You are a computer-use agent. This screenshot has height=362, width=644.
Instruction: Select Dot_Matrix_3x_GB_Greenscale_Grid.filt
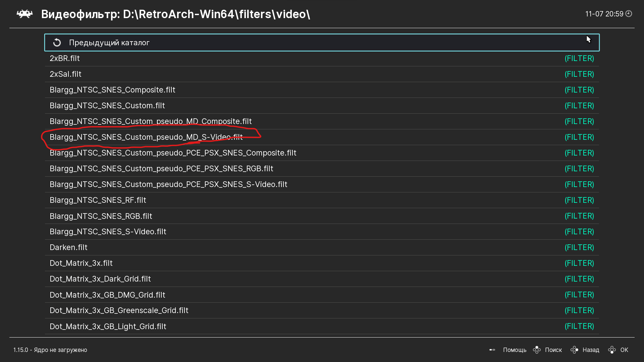(119, 310)
